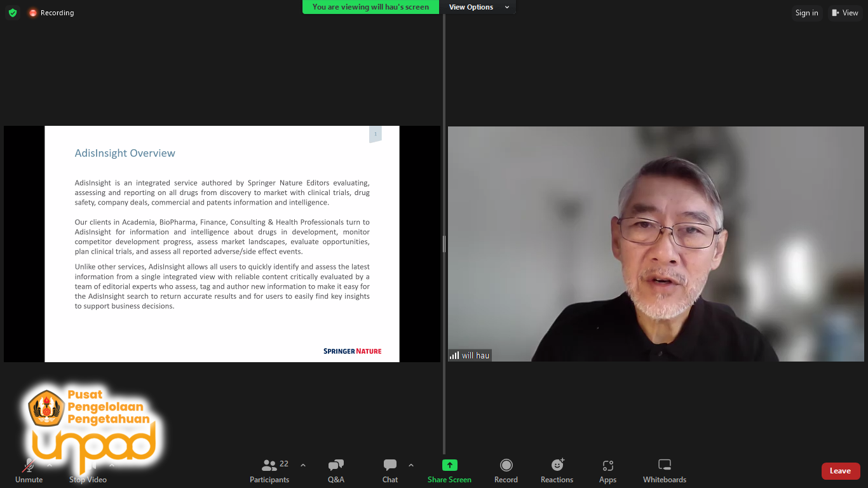Open Whiteboards
This screenshot has height=488, width=868.
(x=665, y=471)
